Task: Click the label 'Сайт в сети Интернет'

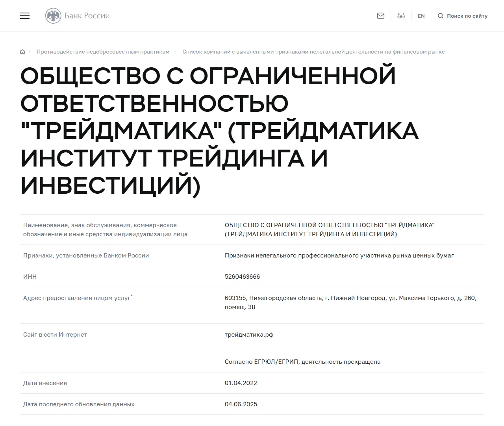Action: tap(55, 335)
